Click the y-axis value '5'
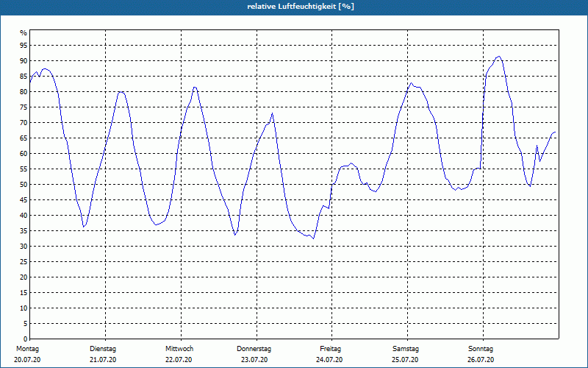 click(x=26, y=324)
